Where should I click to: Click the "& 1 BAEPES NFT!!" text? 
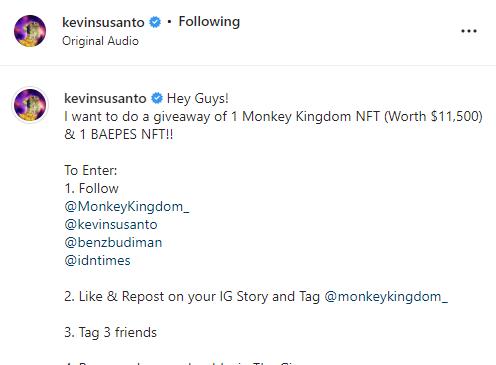click(119, 135)
